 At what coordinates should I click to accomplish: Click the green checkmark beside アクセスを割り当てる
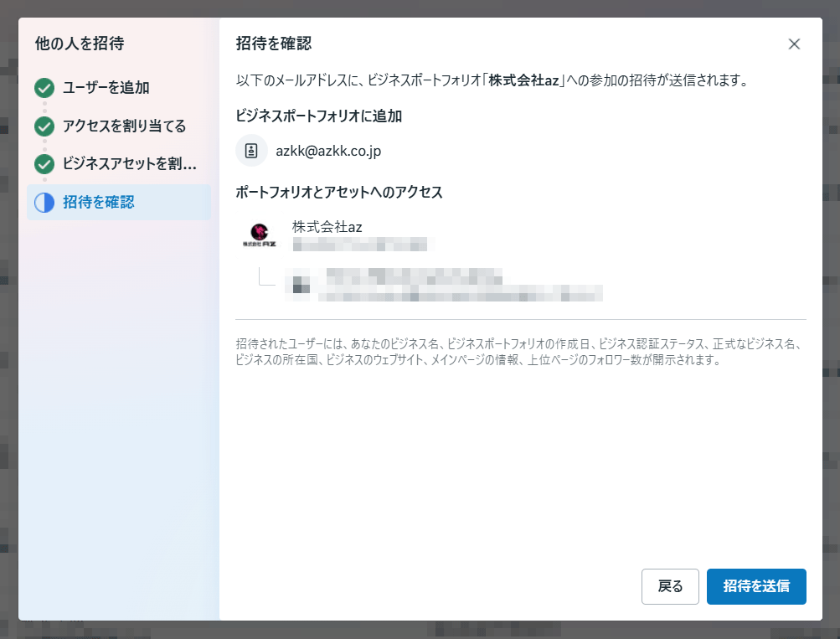pyautogui.click(x=44, y=126)
